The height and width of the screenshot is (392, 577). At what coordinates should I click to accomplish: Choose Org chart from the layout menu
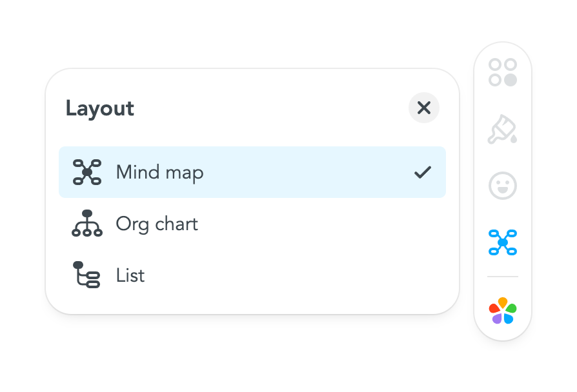coord(157,224)
